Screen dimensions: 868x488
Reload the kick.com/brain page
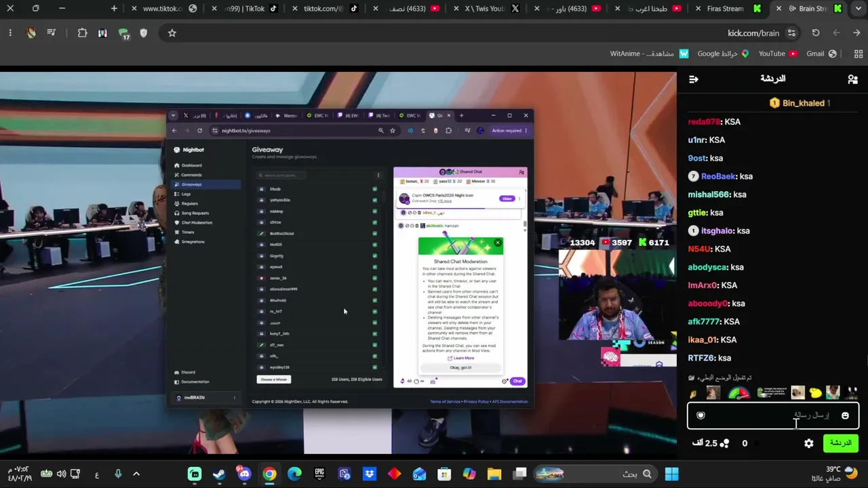pyautogui.click(x=816, y=33)
